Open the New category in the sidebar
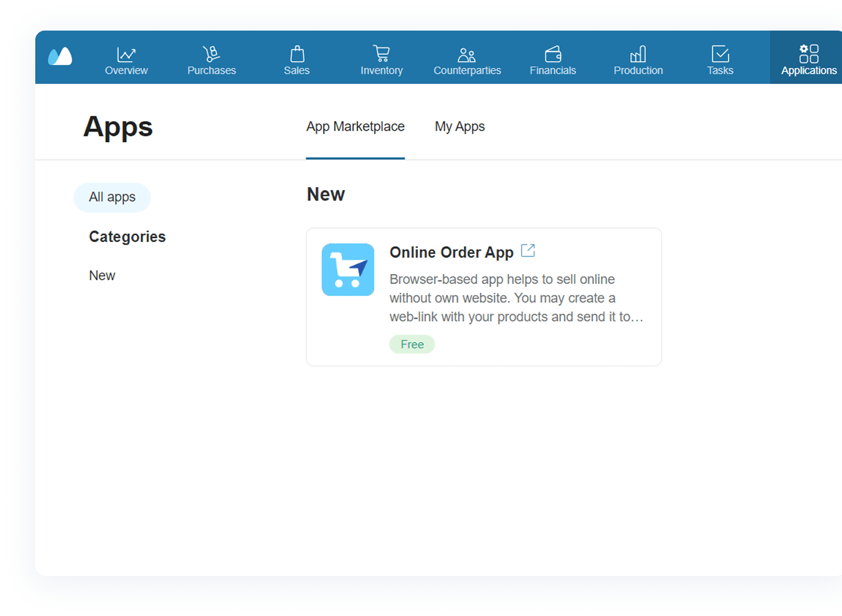This screenshot has width=842, height=616. 102,275
